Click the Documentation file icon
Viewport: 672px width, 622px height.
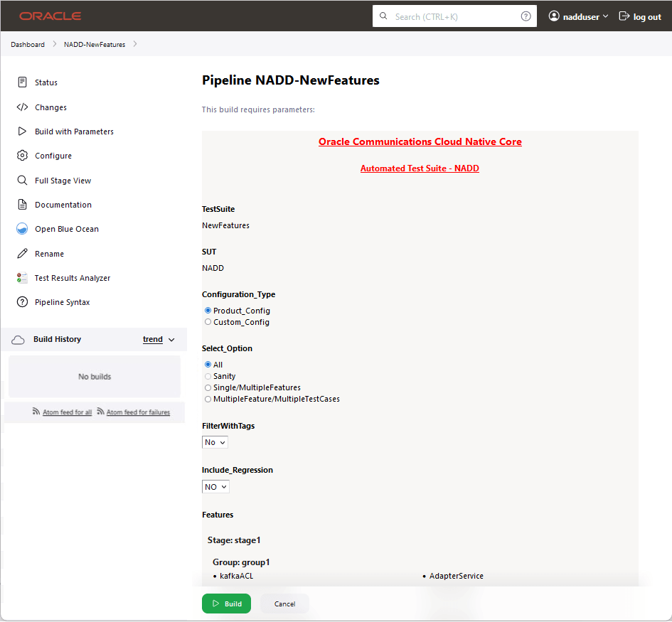(x=22, y=205)
